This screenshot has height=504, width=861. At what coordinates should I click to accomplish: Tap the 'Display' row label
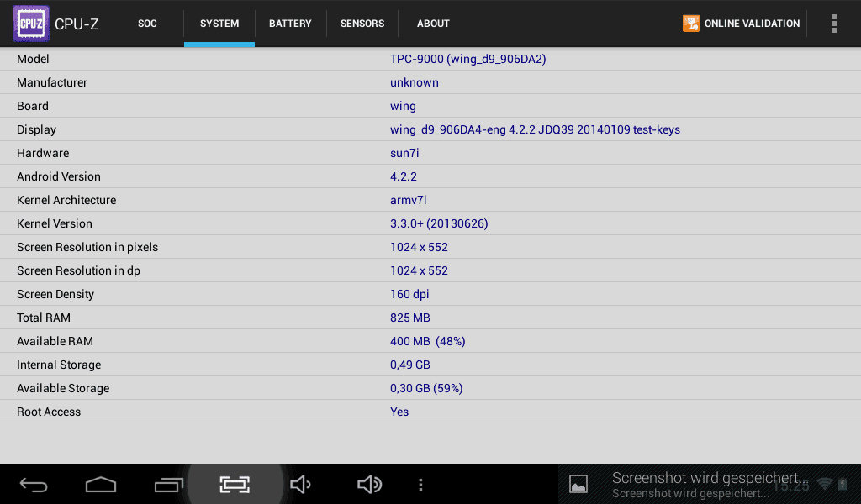tap(36, 130)
